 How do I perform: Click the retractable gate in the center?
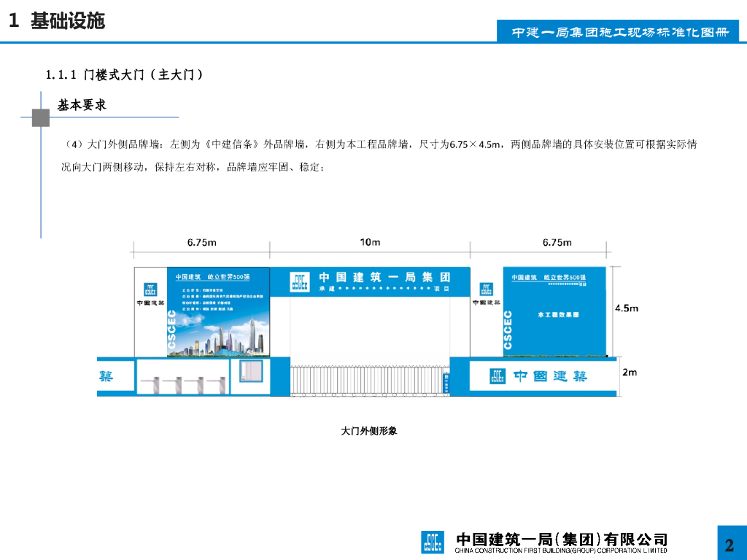(368, 381)
